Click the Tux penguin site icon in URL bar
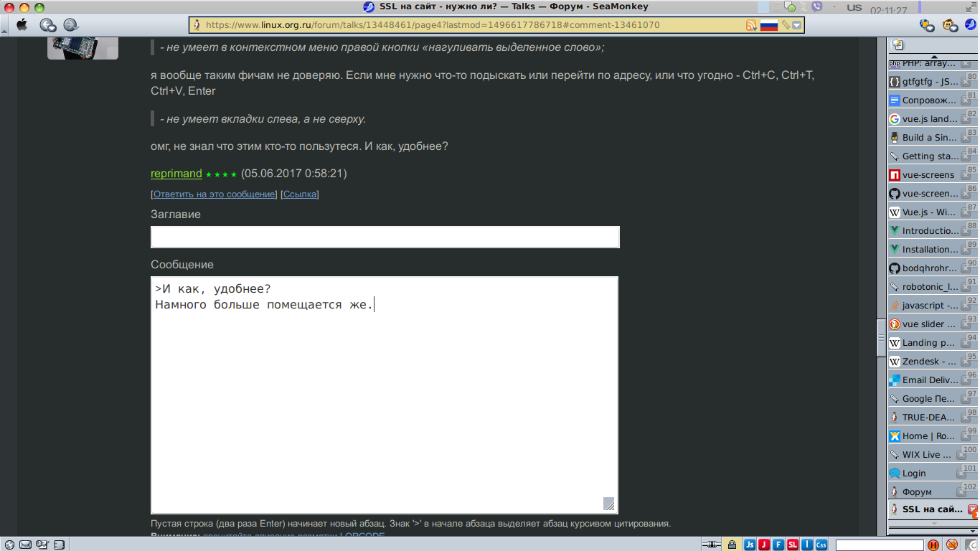Image resolution: width=980 pixels, height=551 pixels. tap(197, 25)
